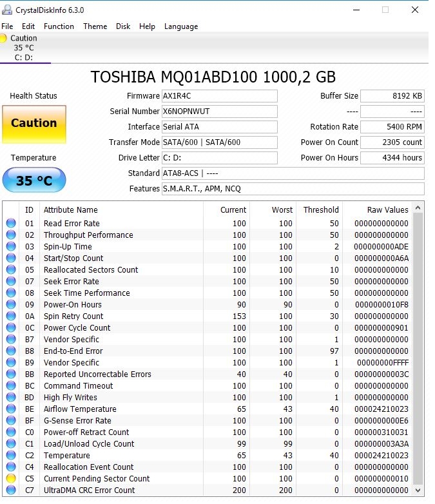Click the 35 °C temperature button
This screenshot has height=504, width=435.
[x=34, y=180]
